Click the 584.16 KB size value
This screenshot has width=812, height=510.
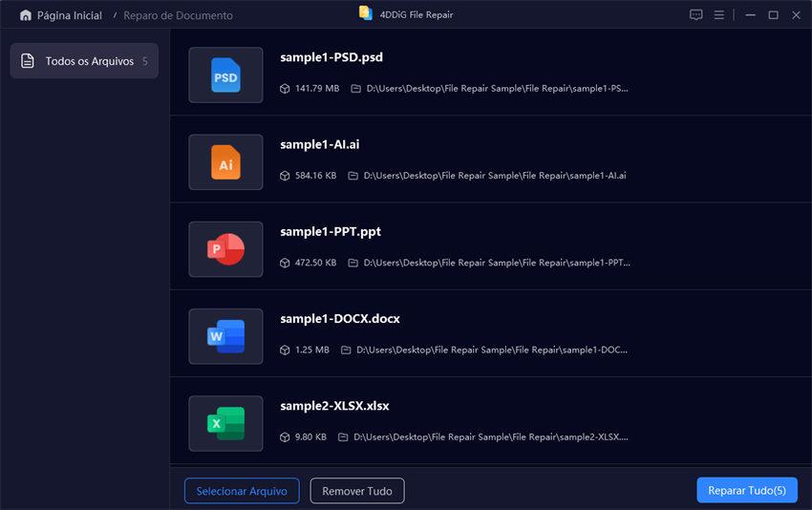click(315, 176)
